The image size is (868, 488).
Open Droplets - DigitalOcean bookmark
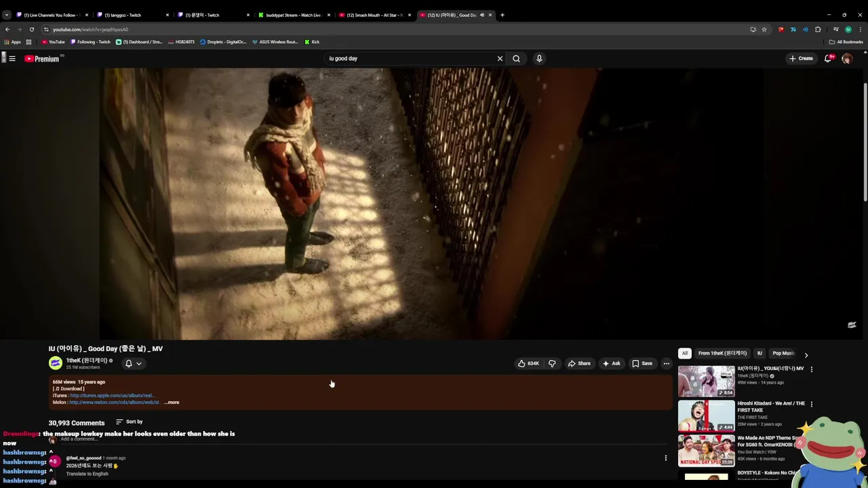[x=223, y=42]
